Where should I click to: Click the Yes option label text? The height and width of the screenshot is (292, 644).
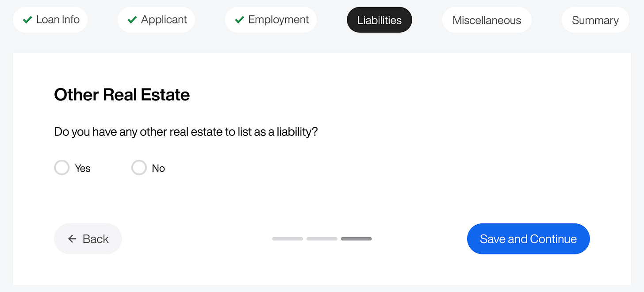point(83,168)
